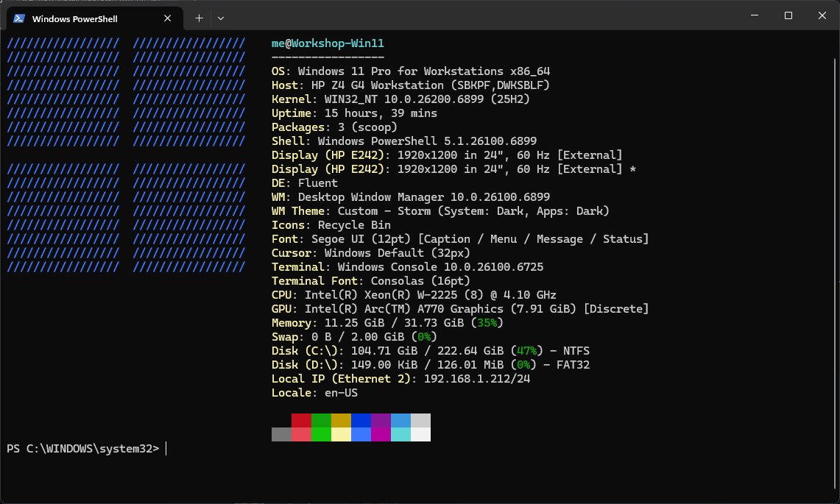
Task: Minimize the terminal window
Action: pos(755,15)
